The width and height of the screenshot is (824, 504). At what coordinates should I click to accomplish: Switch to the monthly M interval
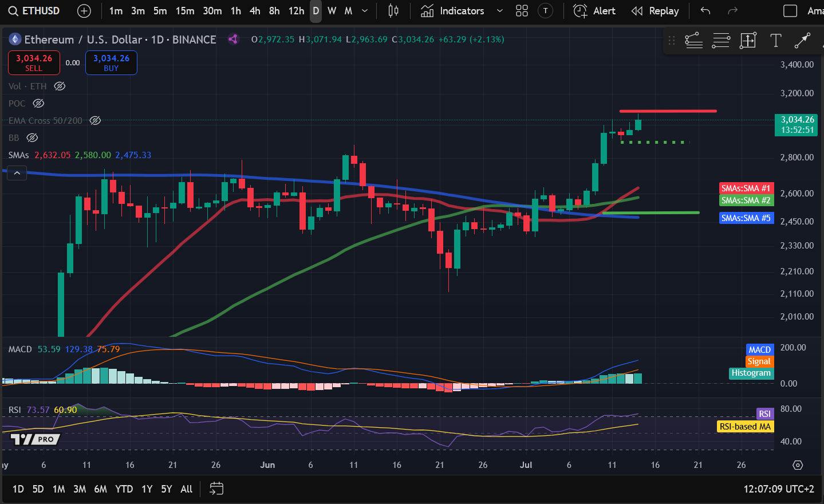pos(348,11)
